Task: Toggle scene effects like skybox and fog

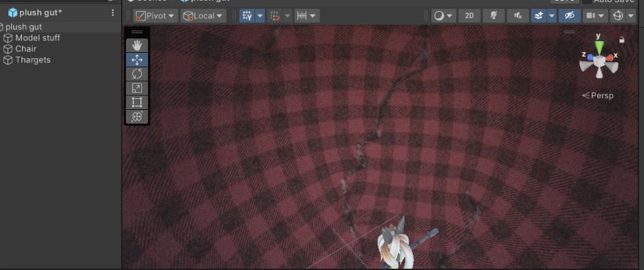Action: pos(539,16)
